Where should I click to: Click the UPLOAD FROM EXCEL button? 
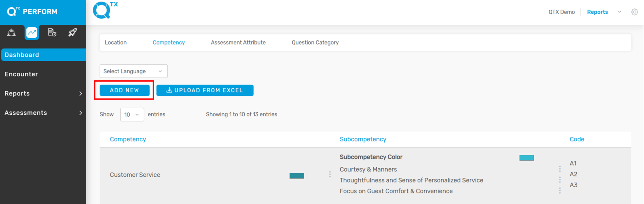[205, 90]
